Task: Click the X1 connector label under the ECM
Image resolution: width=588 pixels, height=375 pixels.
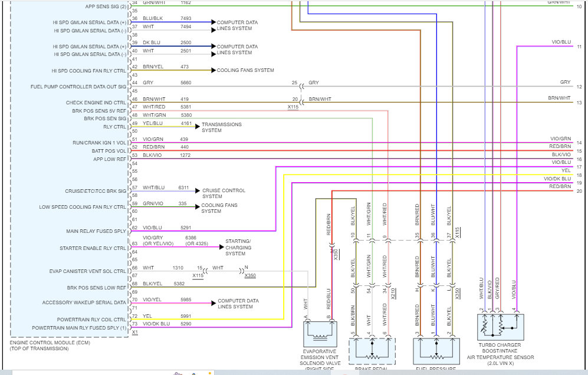Action: [x=135, y=332]
